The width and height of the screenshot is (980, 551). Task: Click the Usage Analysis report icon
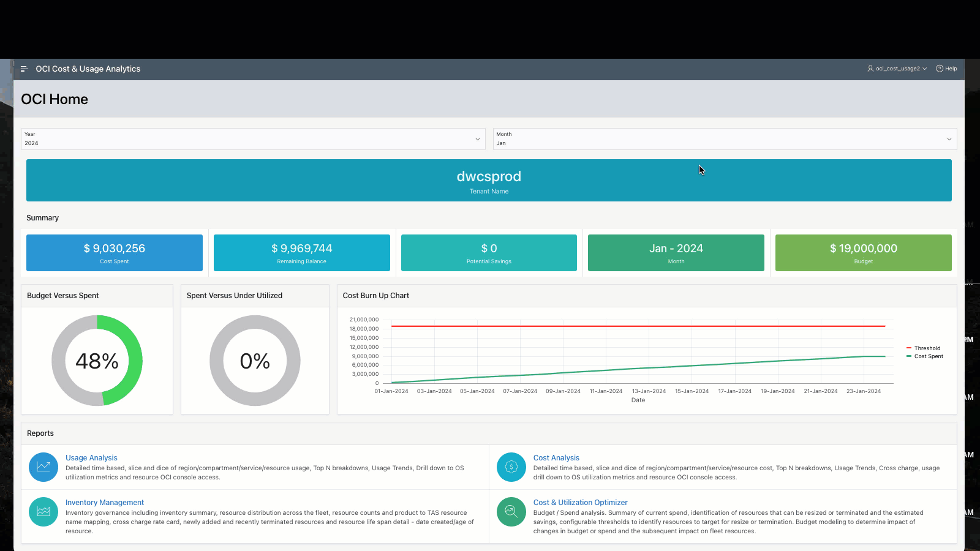point(43,467)
